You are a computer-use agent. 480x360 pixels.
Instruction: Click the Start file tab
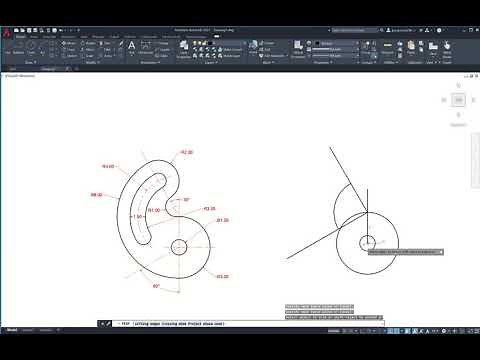[12, 69]
